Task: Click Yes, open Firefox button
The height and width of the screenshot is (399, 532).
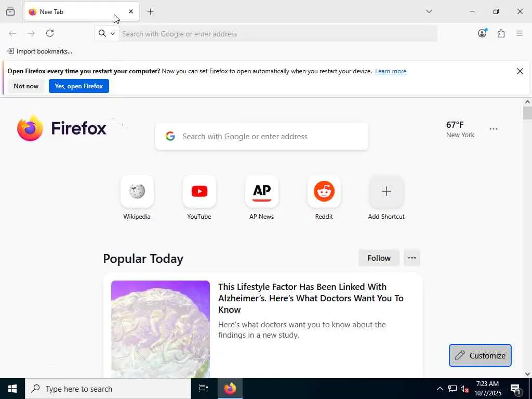Action: 79,86
